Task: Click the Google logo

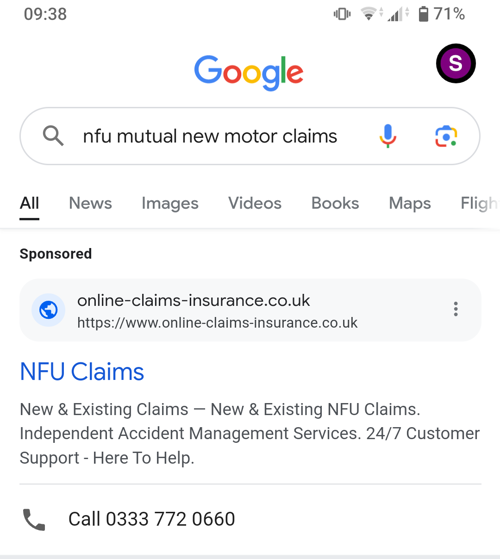Action: [248, 72]
